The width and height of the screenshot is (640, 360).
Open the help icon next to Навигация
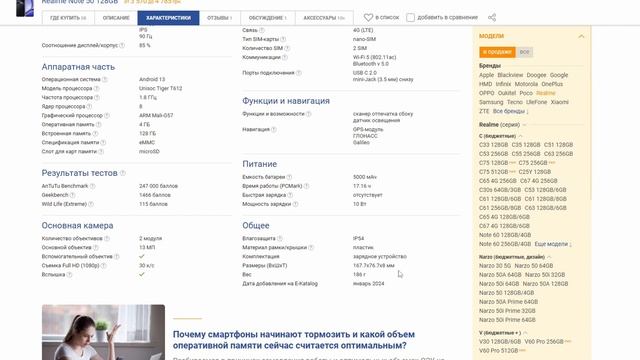(274, 129)
